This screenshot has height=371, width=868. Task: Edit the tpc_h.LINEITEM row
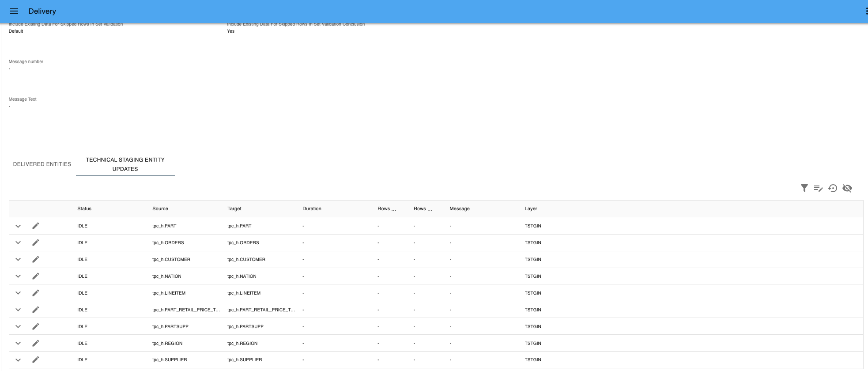click(36, 293)
